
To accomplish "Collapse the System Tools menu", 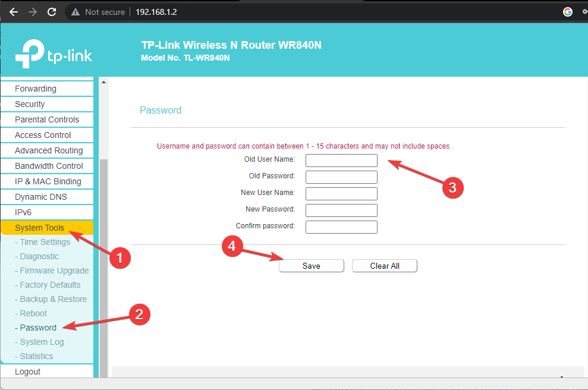I will pyautogui.click(x=47, y=228).
